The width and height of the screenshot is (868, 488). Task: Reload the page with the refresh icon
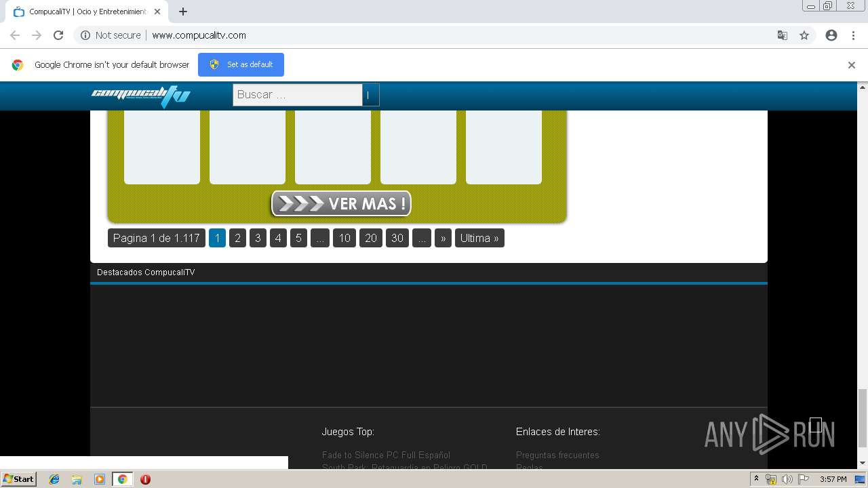(x=58, y=35)
